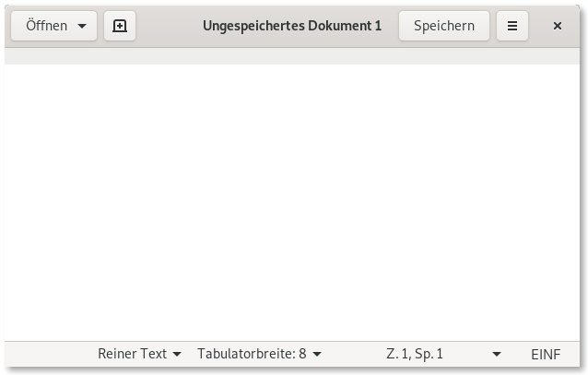Image resolution: width=588 pixels, height=375 pixels.
Task: Click the gray strip below the header bar
Action: pos(292,56)
